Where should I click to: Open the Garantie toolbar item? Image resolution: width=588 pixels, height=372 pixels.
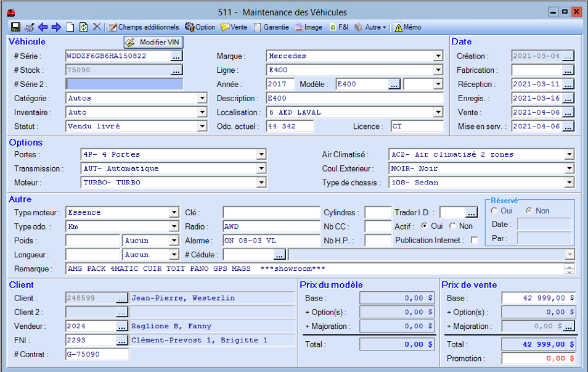[x=271, y=27]
